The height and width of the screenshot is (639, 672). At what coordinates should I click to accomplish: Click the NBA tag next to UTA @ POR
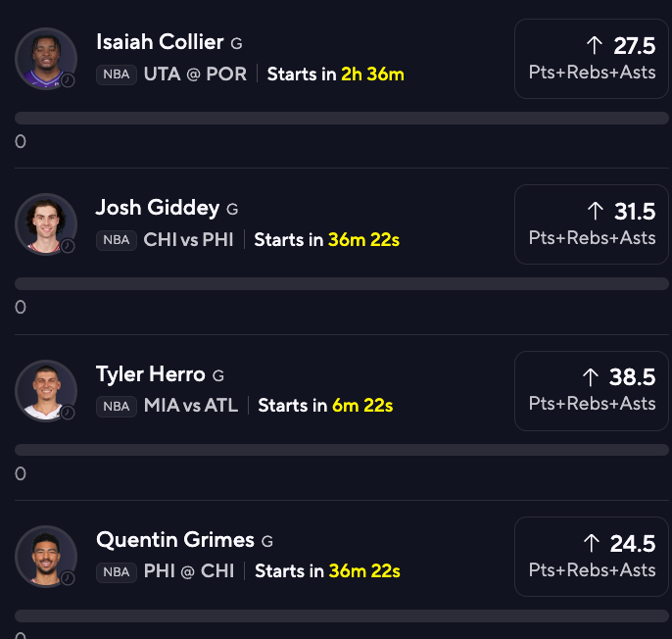(117, 74)
